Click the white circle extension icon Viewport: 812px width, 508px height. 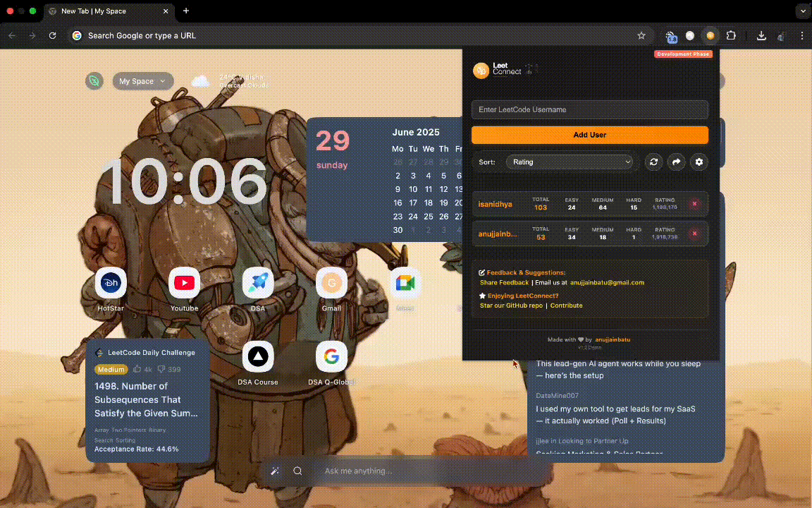pos(690,36)
